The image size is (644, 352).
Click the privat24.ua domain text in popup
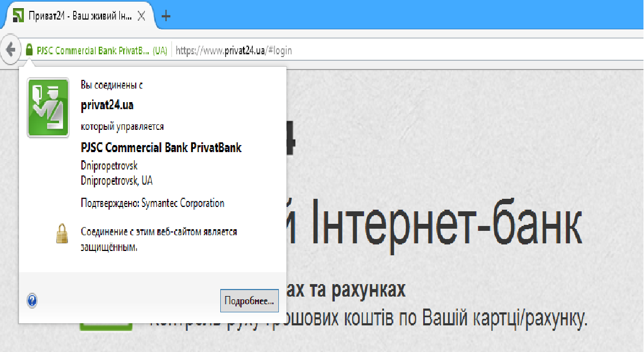tap(107, 105)
